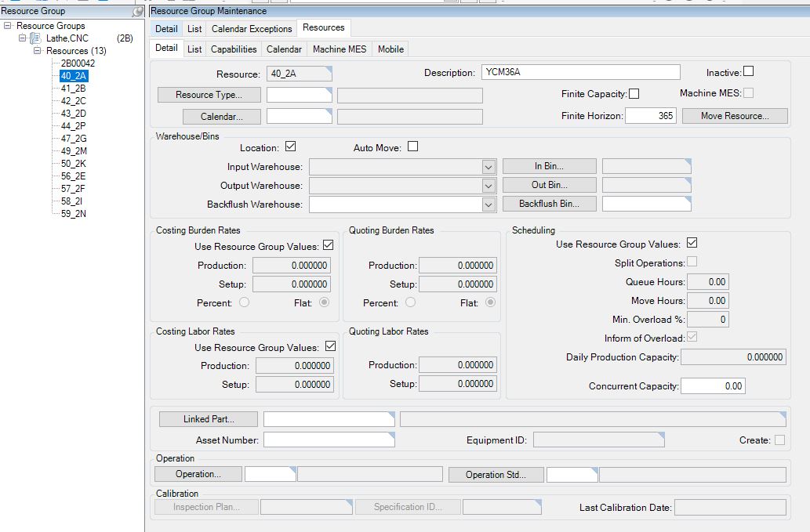
Task: Click the Concurrent Capacity input field
Action: (713, 386)
